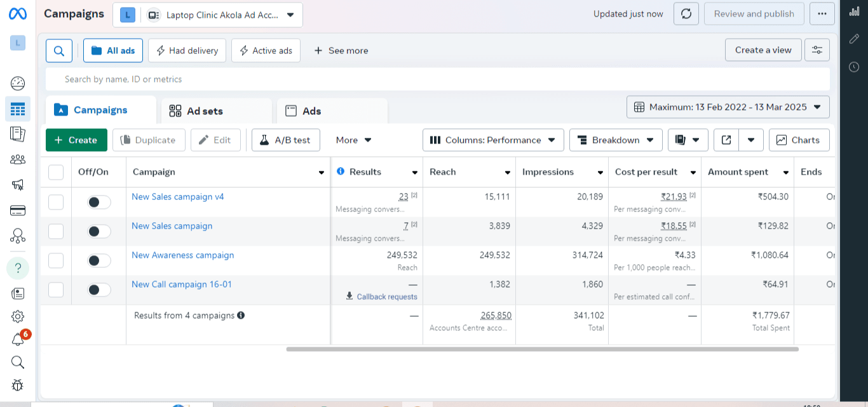The image size is (868, 407).
Task: Select the Active ads filter view
Action: (x=266, y=50)
